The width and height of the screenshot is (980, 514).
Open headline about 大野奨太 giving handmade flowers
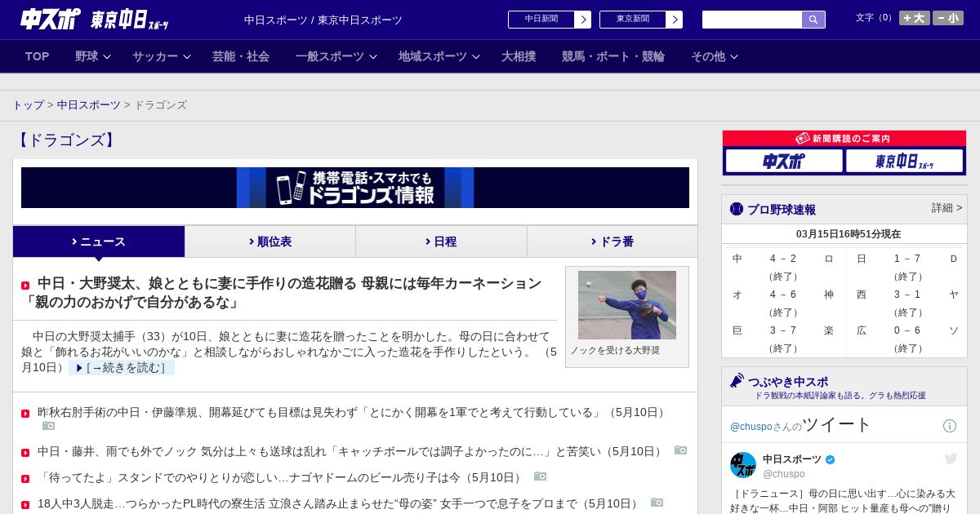click(282, 293)
